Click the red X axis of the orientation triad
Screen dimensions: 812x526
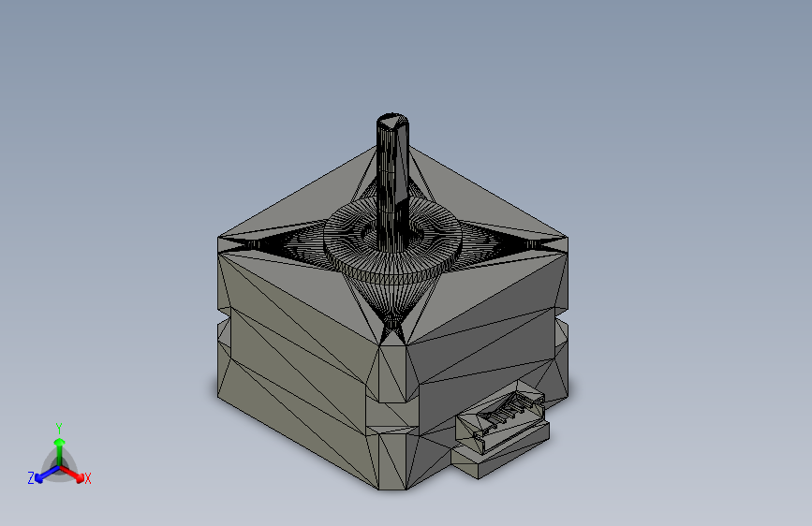coord(72,474)
